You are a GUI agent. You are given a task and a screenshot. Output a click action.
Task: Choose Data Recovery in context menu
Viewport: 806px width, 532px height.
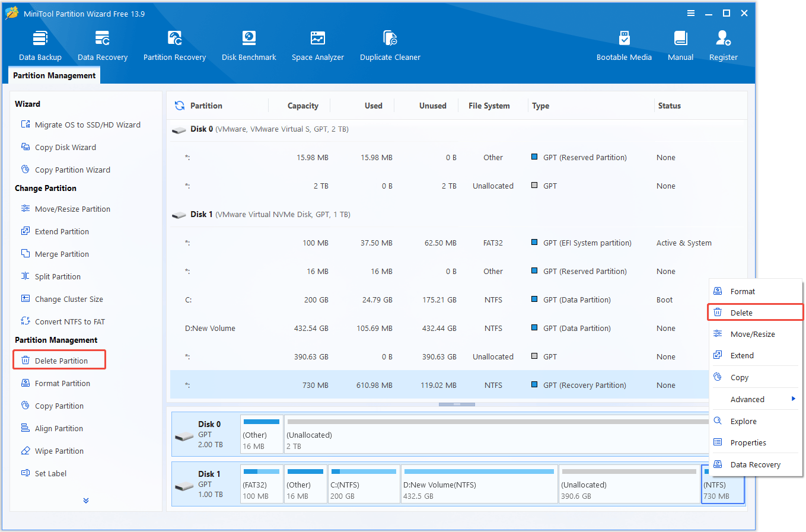[755, 464]
